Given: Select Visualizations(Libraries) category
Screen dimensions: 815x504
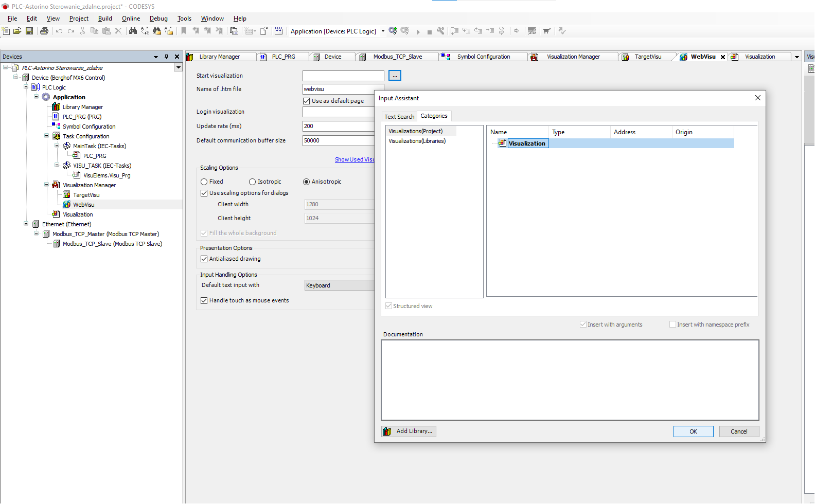Looking at the screenshot, I should tap(417, 141).
